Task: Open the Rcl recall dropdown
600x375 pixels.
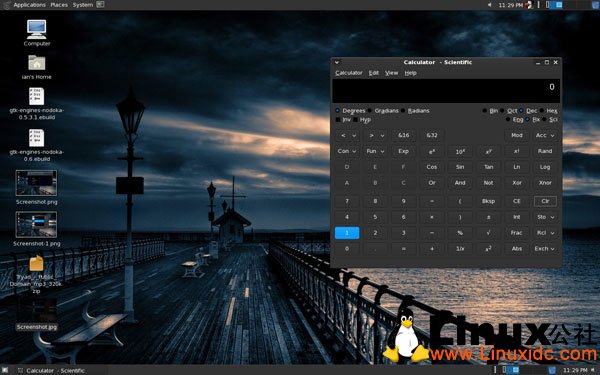Action: (x=545, y=233)
